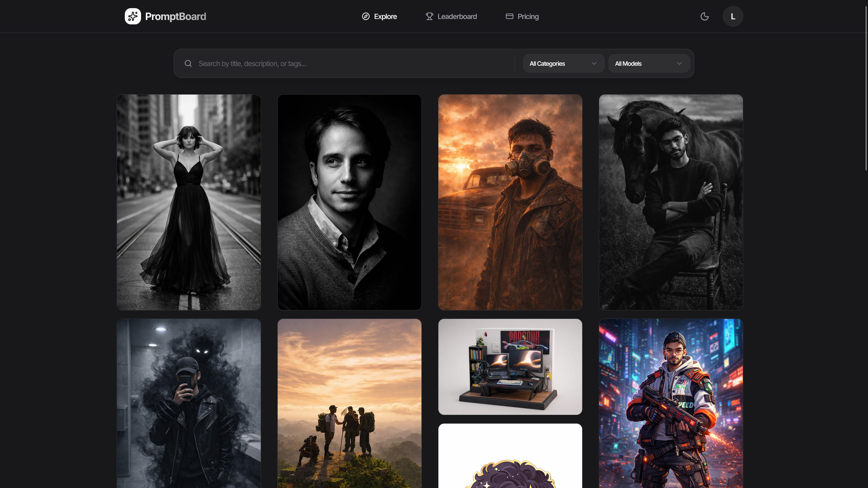Click the trophy icon beside Leaderboard

point(429,16)
